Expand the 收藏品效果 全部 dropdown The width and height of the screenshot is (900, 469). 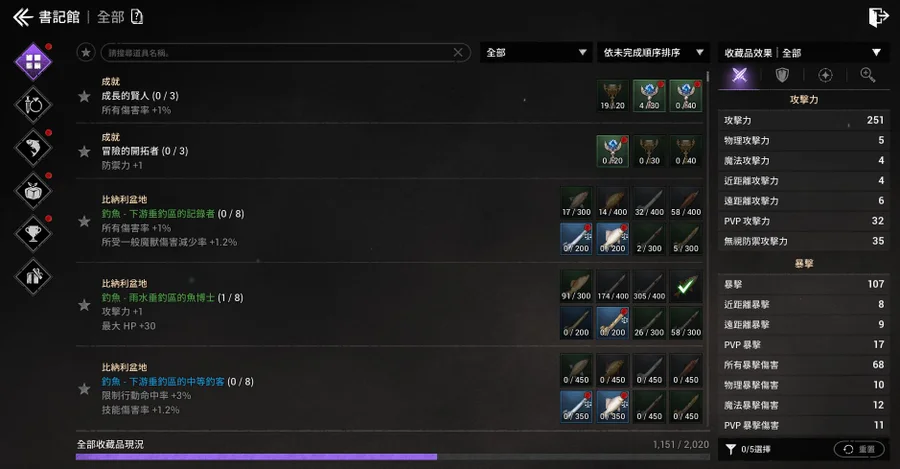click(802, 53)
